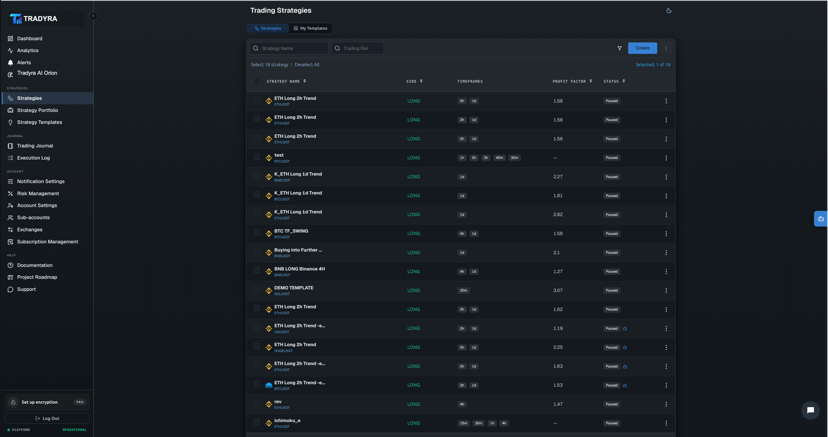Sort by the Strategy Name column
Viewport: 828px width, 437px height.
coord(286,81)
